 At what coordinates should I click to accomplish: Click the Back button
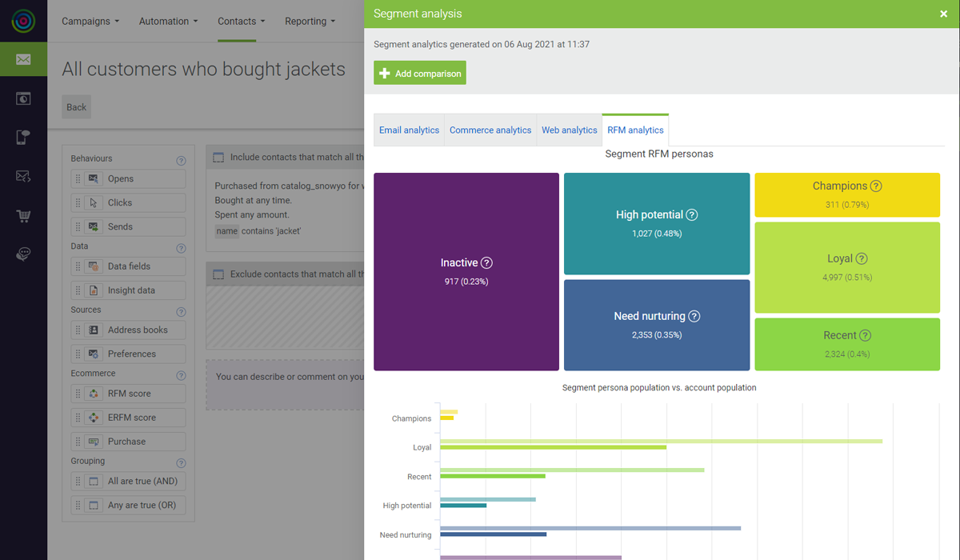76,106
